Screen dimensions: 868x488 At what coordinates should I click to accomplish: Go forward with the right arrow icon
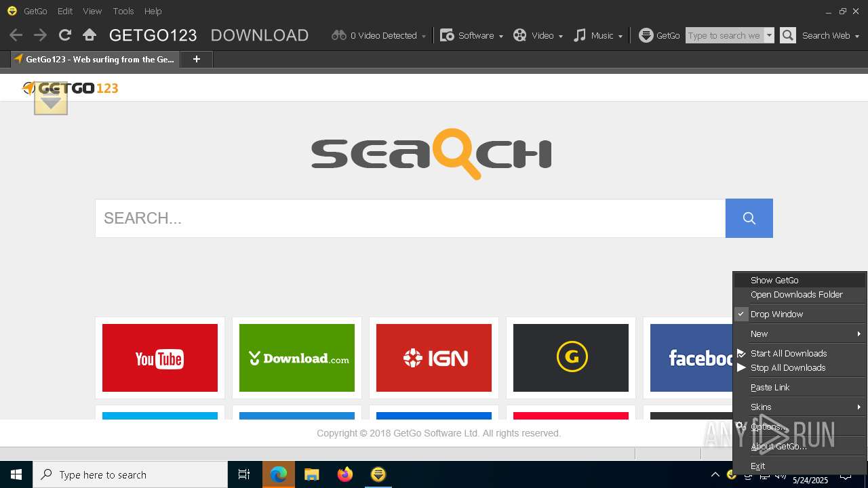point(40,35)
